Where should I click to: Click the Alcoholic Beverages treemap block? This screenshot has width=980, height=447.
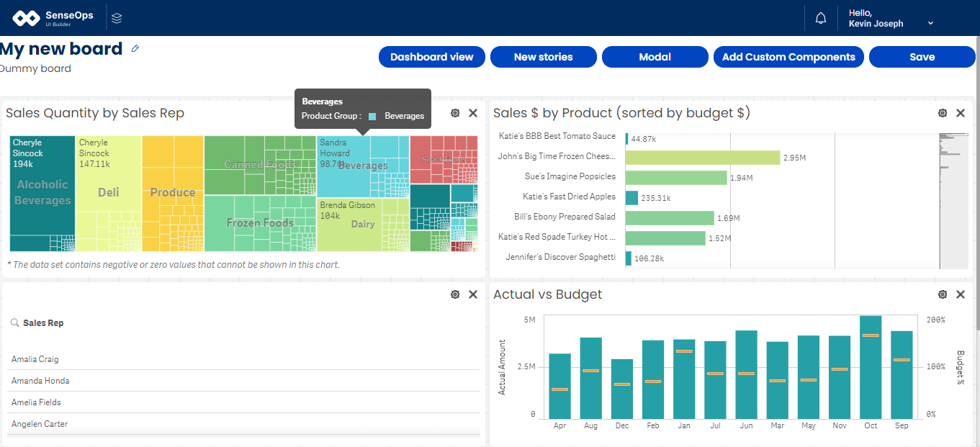[x=42, y=193]
